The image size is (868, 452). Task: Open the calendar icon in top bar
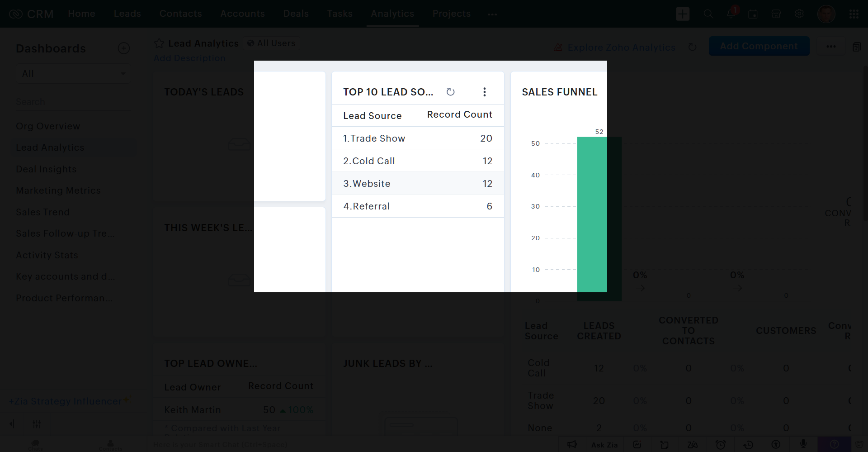click(x=754, y=14)
